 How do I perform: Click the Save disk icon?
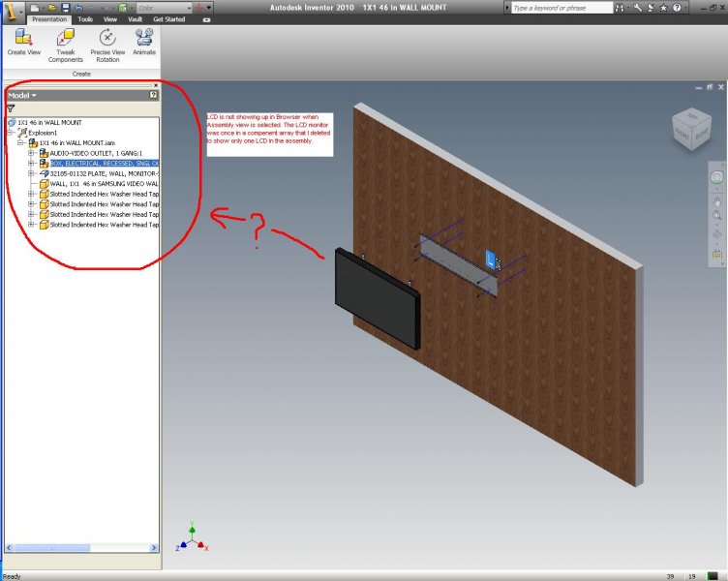tap(66, 8)
